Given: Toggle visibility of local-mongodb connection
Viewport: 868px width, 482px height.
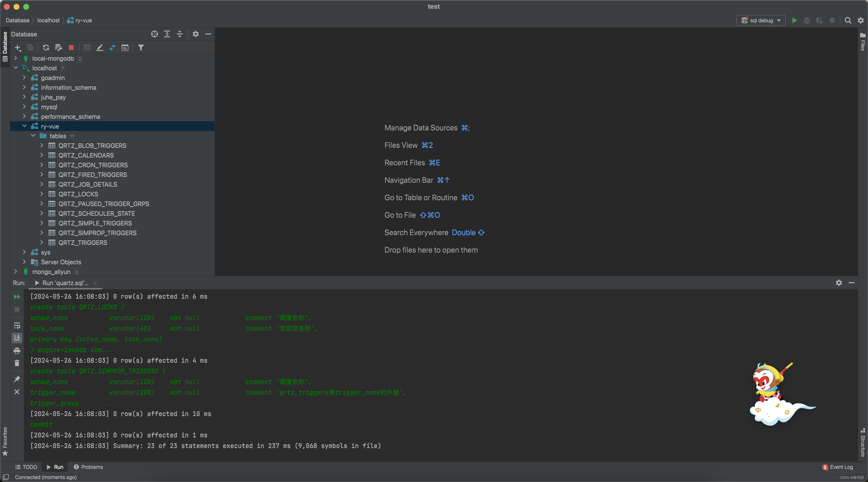Looking at the screenshot, I should [15, 57].
